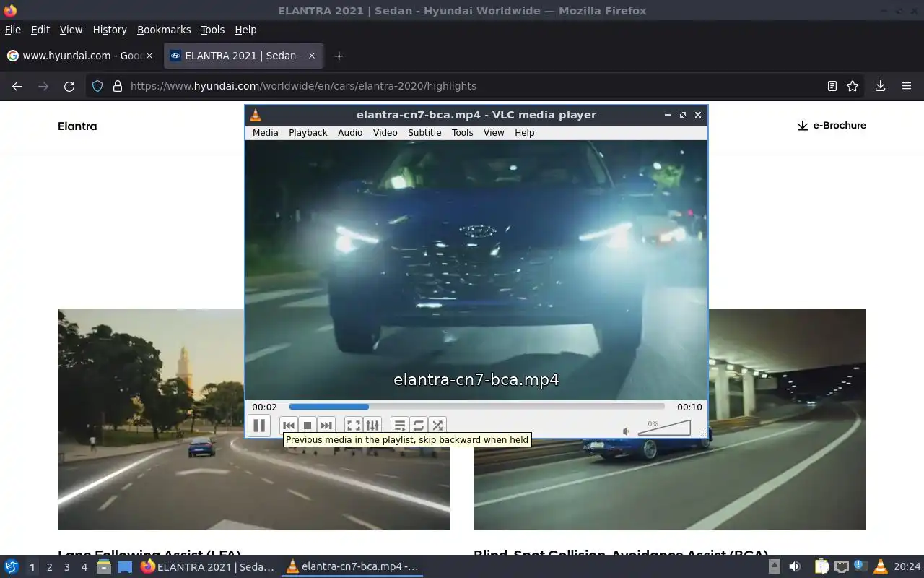Click the system tray volume icon

tap(795, 567)
